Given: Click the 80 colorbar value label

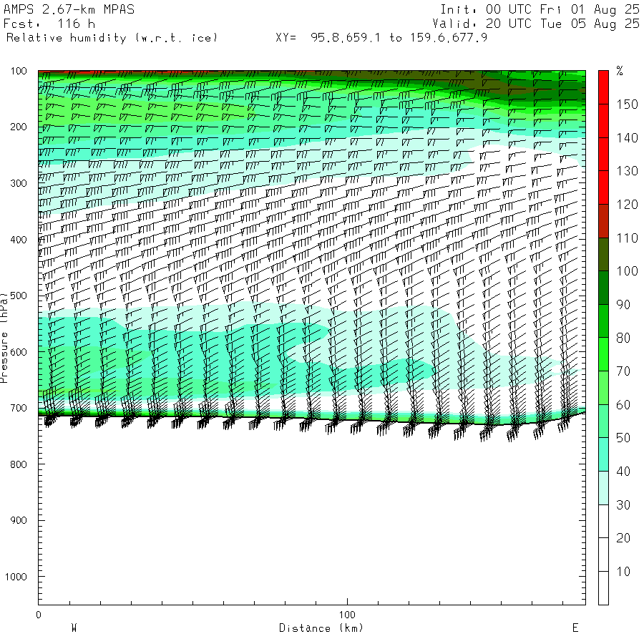Looking at the screenshot, I should pyautogui.click(x=623, y=338).
